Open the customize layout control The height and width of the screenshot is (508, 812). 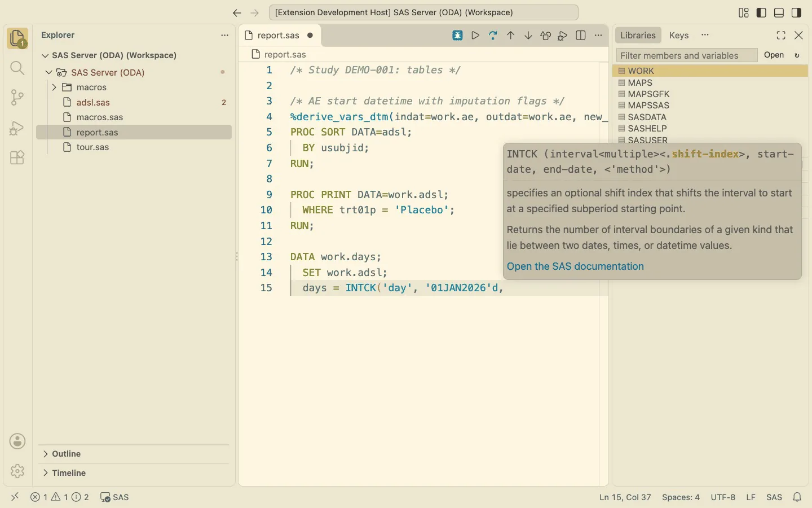coord(744,12)
